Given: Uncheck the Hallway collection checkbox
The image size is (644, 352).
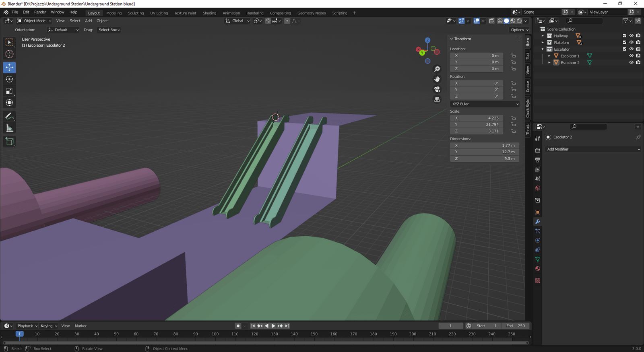Looking at the screenshot, I should [624, 36].
